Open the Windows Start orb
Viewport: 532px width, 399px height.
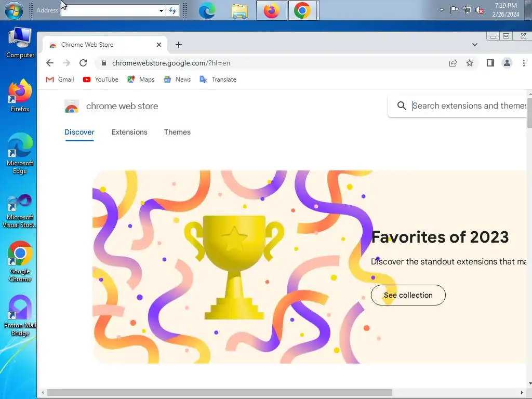point(14,10)
